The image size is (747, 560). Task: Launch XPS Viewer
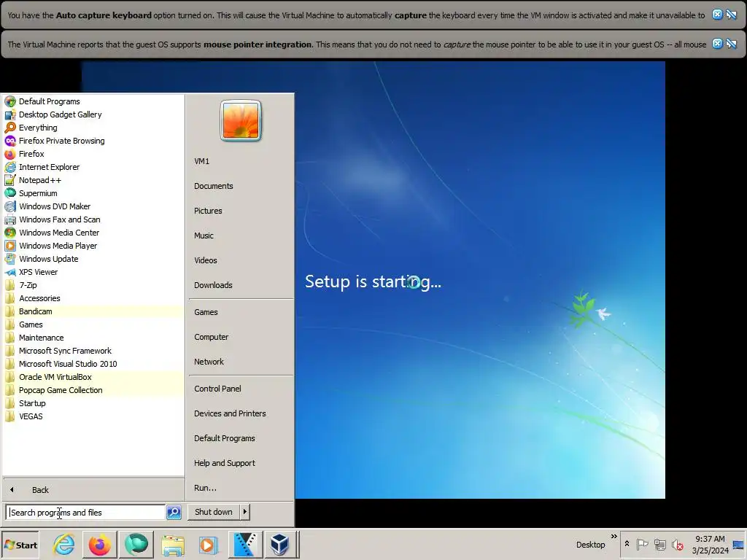[x=93, y=272]
